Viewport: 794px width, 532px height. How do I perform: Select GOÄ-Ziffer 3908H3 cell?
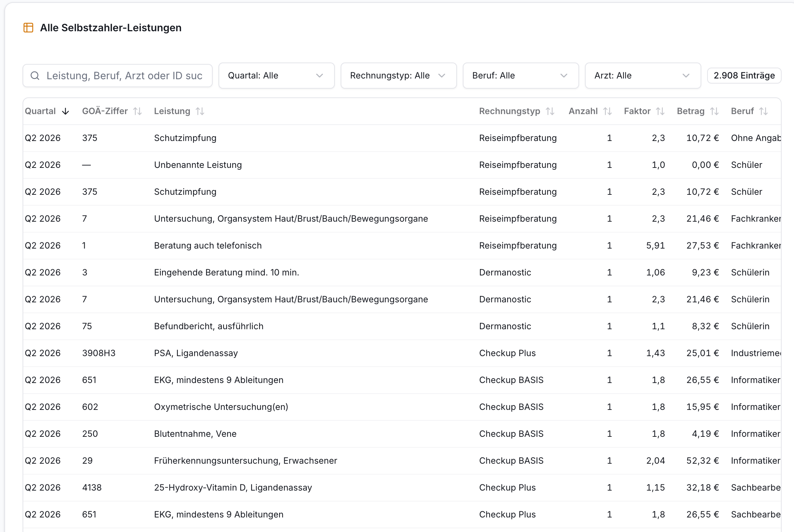[99, 353]
